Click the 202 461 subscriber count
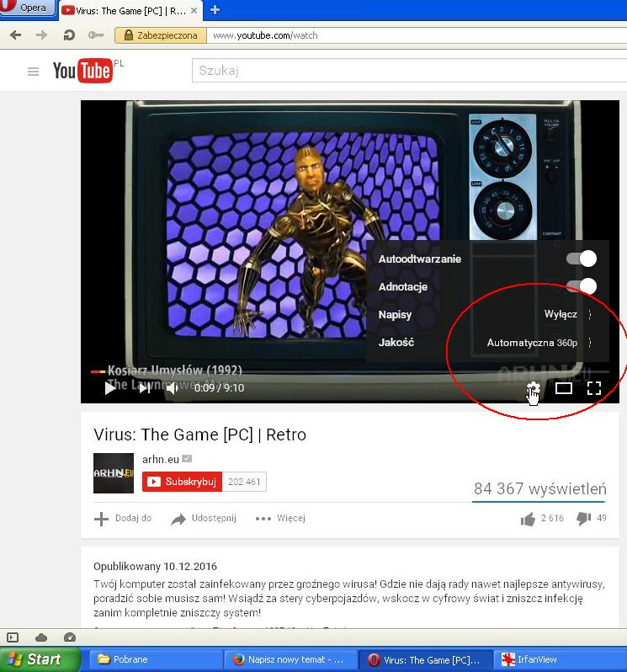Image resolution: width=627 pixels, height=672 pixels. [244, 482]
